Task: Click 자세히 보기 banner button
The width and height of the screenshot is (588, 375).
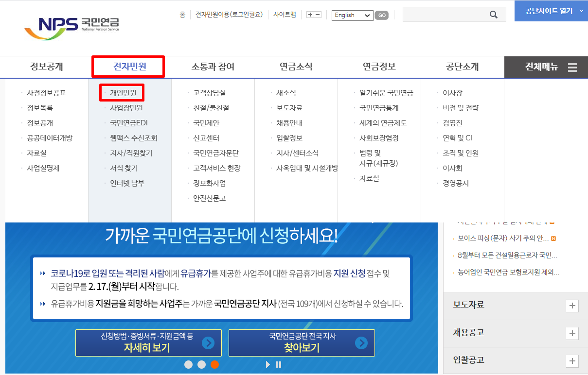Action: 148,343
